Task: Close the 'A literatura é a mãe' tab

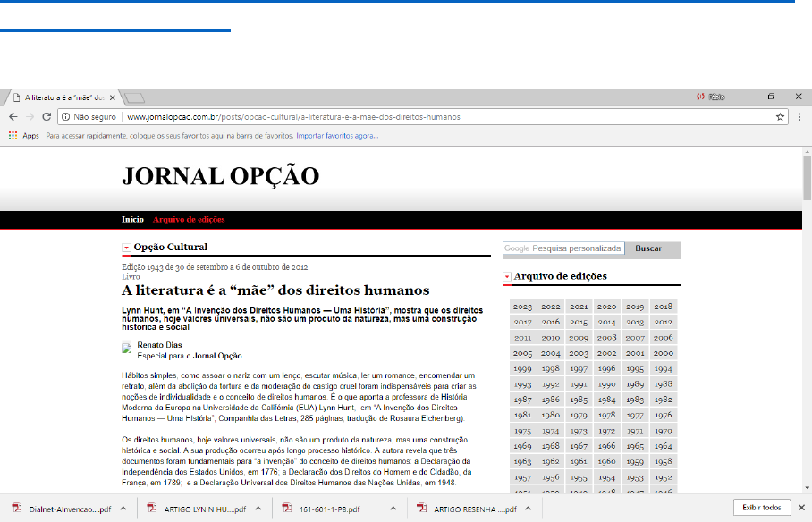Action: tap(113, 97)
